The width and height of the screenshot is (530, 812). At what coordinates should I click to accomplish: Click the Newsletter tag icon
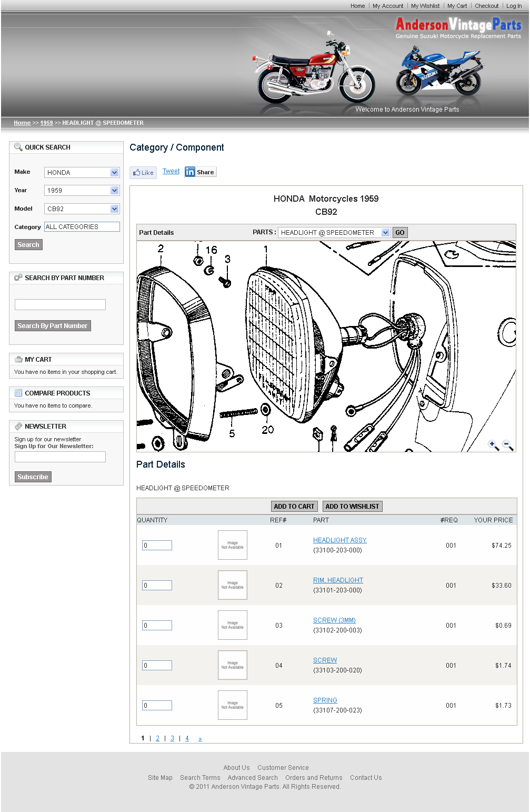18,426
